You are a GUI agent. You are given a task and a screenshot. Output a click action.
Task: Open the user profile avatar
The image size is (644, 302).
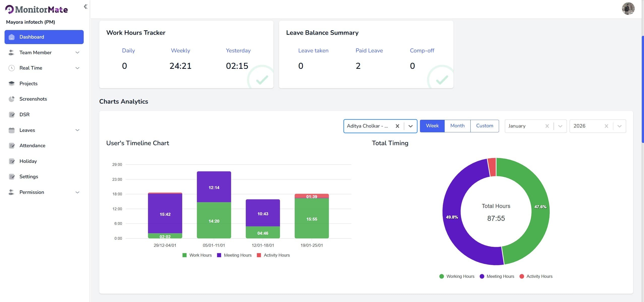[x=628, y=9]
